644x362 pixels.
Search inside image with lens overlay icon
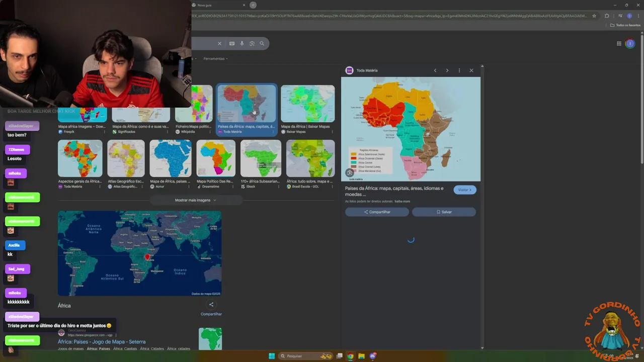click(350, 173)
